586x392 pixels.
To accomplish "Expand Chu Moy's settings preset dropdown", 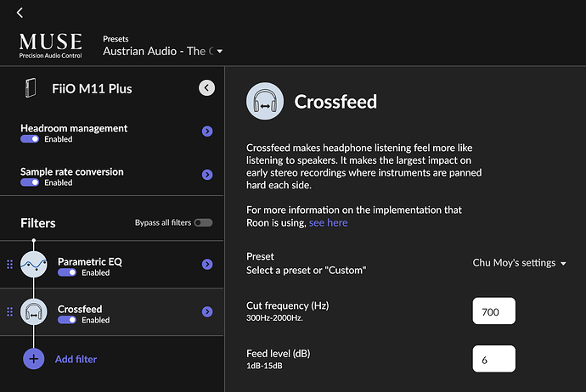I will 520,263.
